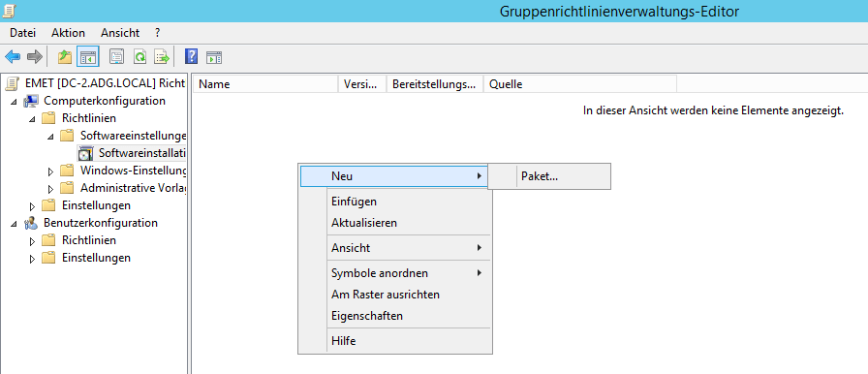868x374 pixels.
Task: Select Softwareinstallation tree label
Action: [141, 153]
